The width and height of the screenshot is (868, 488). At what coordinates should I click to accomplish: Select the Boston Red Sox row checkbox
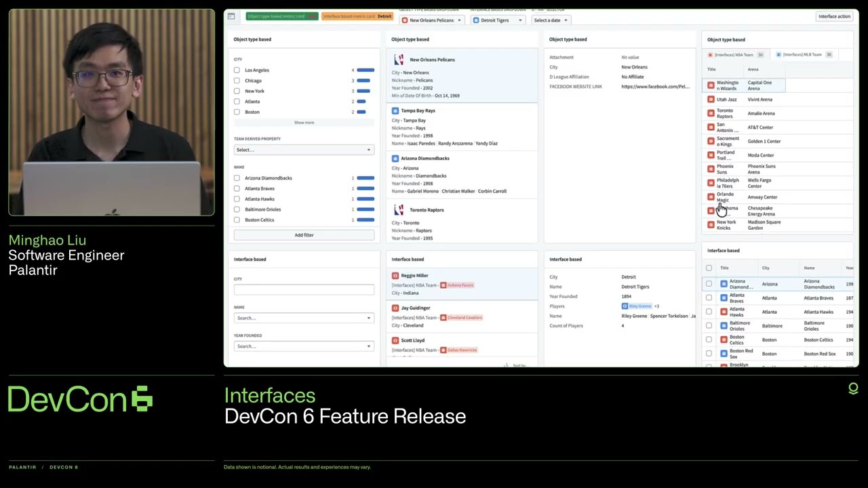(709, 354)
